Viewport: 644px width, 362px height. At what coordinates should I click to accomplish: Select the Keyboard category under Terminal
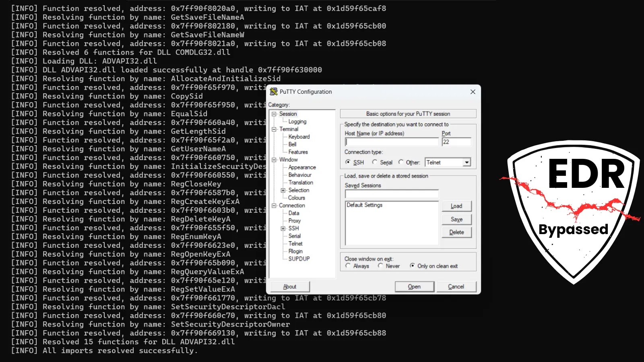pyautogui.click(x=299, y=136)
